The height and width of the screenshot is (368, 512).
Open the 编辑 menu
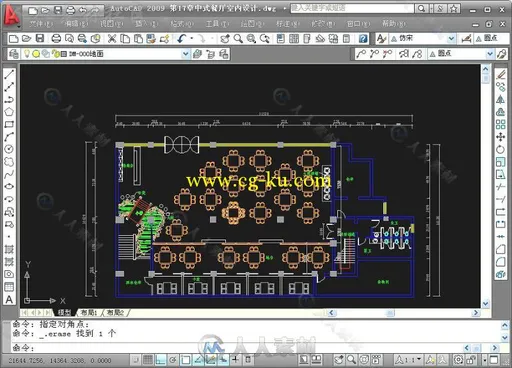coord(76,24)
